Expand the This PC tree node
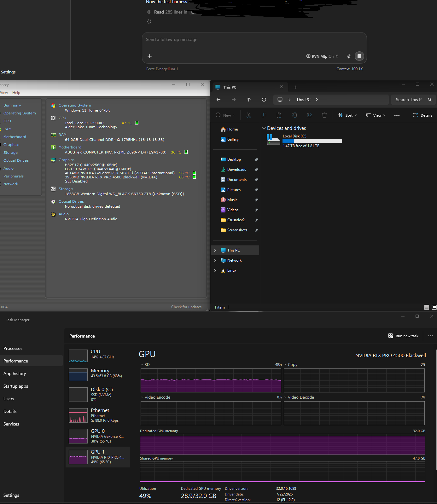Viewport: 437px width, 504px height. (x=215, y=250)
